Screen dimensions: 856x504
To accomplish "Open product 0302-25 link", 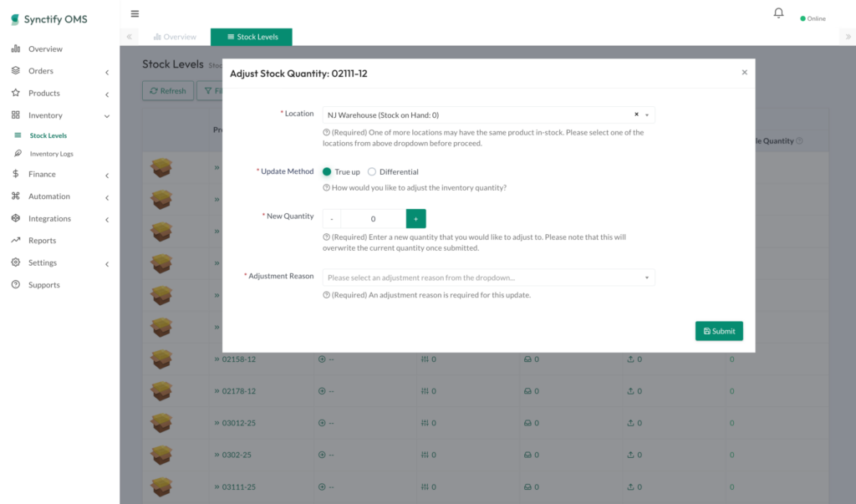I will (x=237, y=455).
